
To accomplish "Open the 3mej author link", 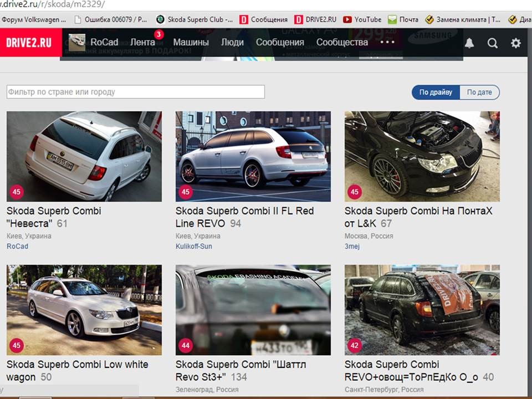I will pyautogui.click(x=352, y=246).
